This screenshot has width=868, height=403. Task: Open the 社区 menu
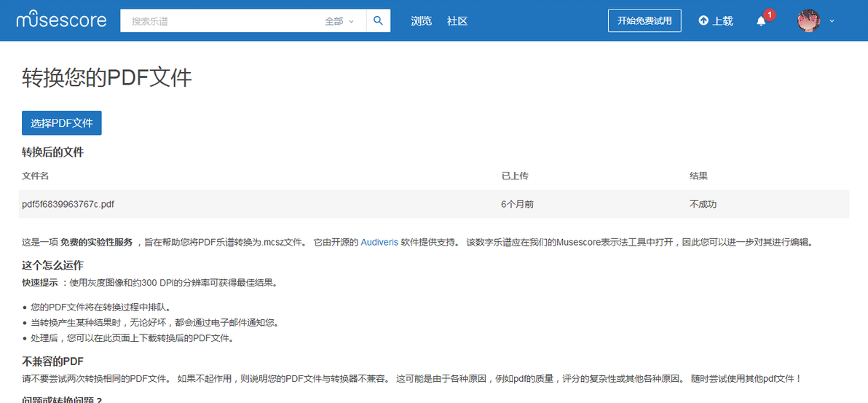(x=457, y=21)
